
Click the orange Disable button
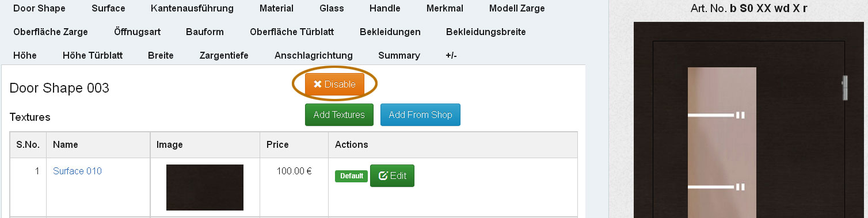[334, 85]
